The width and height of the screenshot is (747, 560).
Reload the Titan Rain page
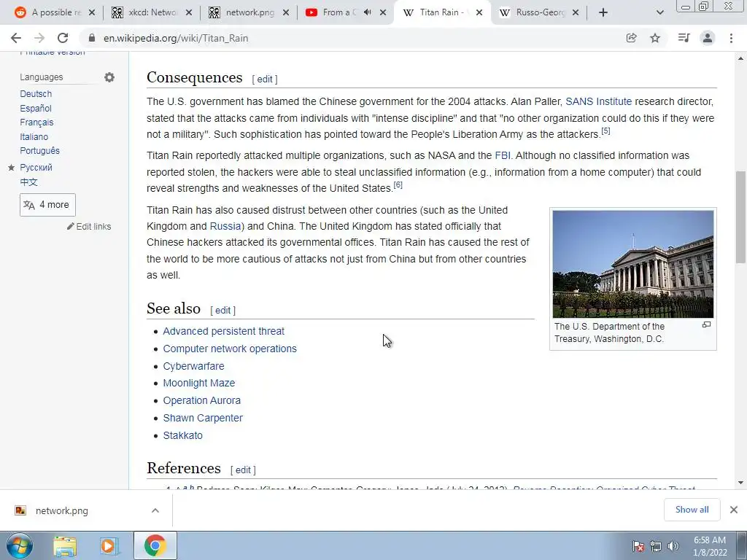pos(63,38)
